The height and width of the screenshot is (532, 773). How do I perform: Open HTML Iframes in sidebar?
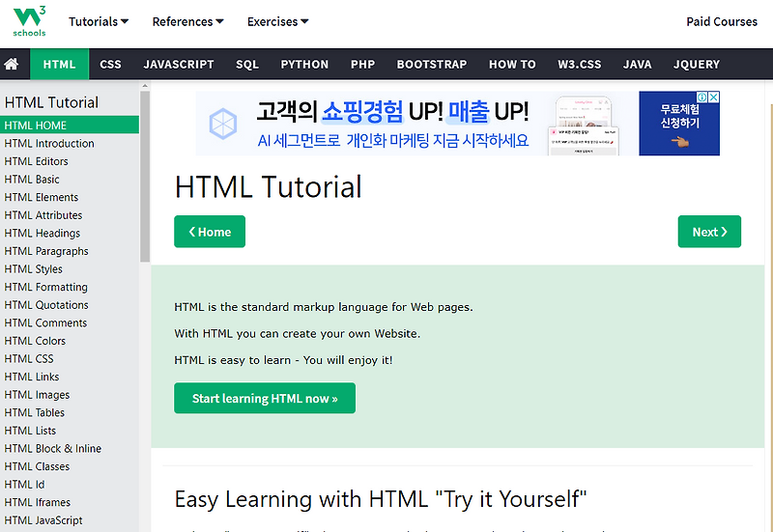70,502
